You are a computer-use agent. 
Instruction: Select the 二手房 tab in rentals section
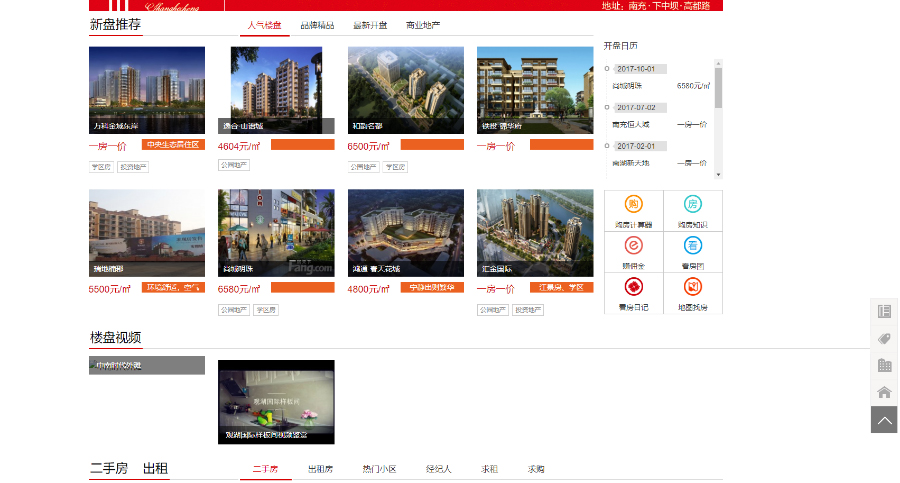tap(265, 469)
